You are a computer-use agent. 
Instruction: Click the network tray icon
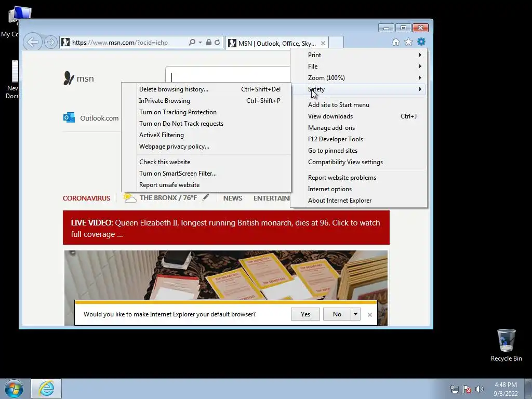[454, 389]
